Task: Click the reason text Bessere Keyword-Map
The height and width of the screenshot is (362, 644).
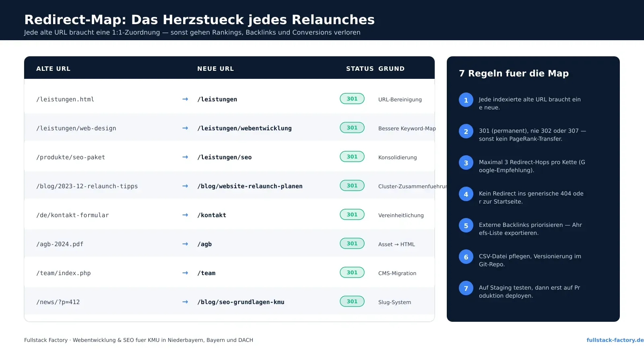Action: pos(407,128)
